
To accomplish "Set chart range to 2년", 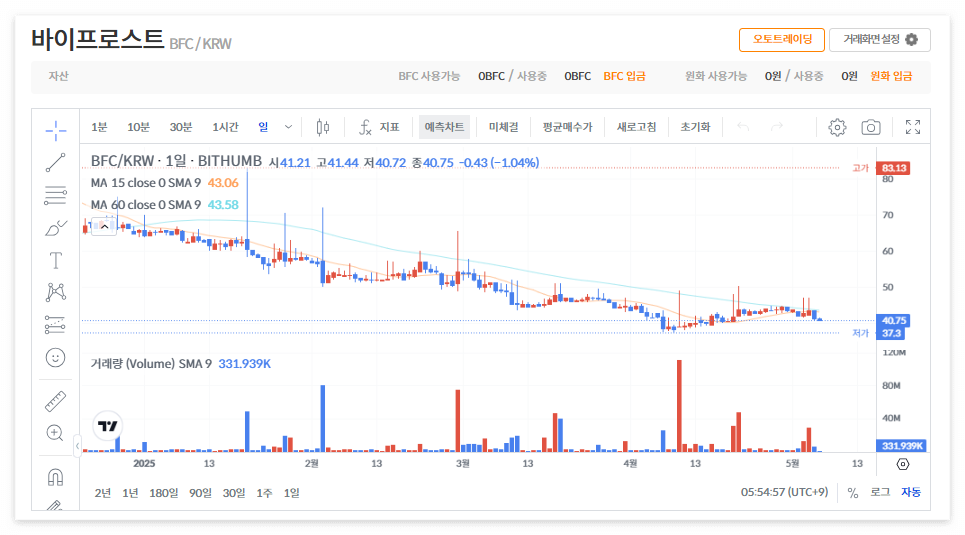I will pos(102,493).
